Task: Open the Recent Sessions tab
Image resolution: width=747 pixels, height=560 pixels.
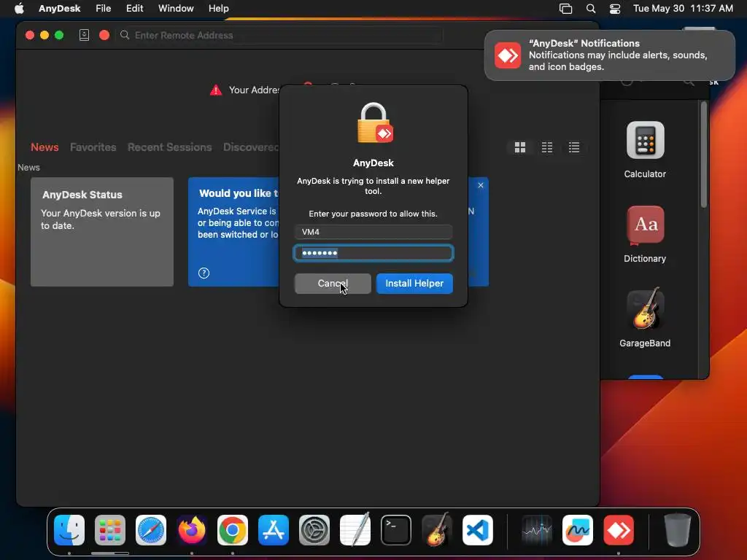Action: (169, 147)
